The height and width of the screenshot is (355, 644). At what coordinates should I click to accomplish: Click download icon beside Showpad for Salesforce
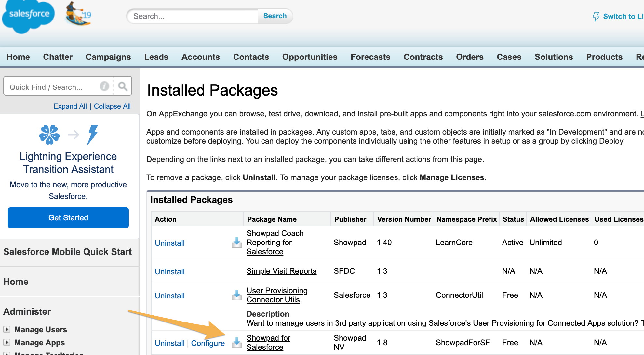click(236, 343)
